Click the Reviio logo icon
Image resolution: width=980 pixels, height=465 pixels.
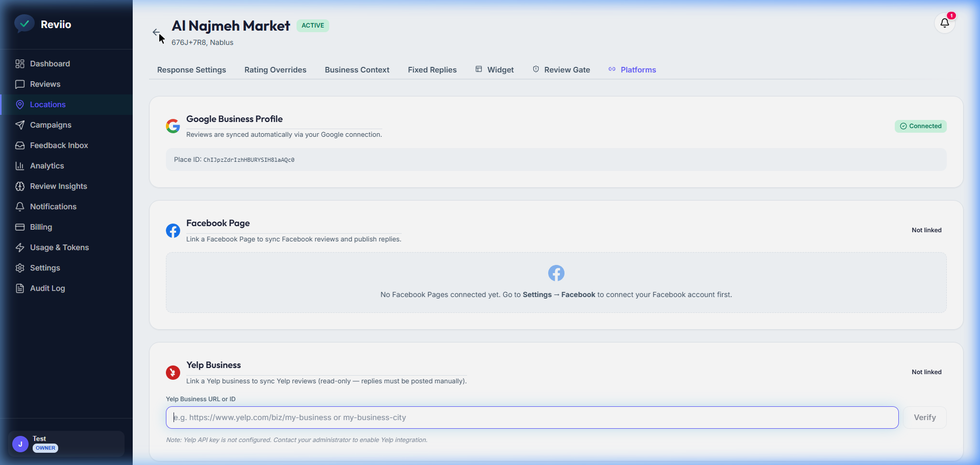(24, 23)
